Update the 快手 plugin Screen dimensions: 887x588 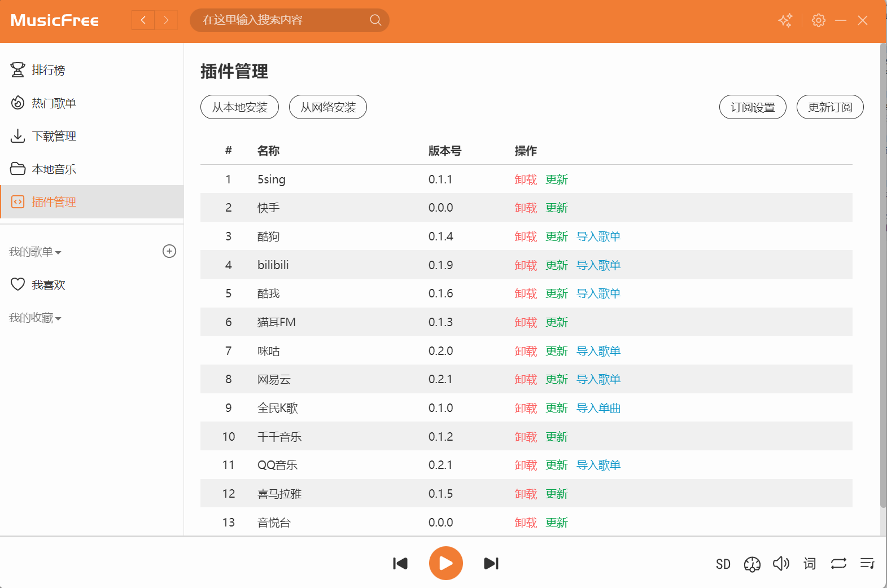[x=557, y=208]
